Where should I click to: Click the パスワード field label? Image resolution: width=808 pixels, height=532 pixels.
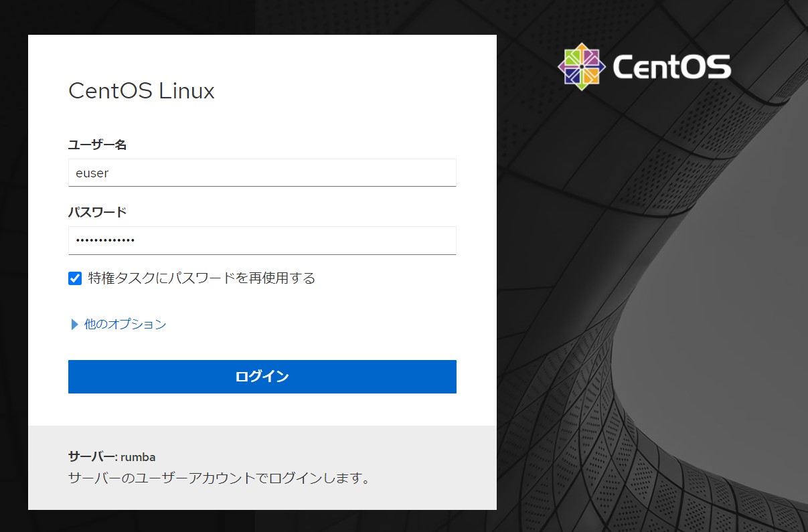(x=98, y=212)
